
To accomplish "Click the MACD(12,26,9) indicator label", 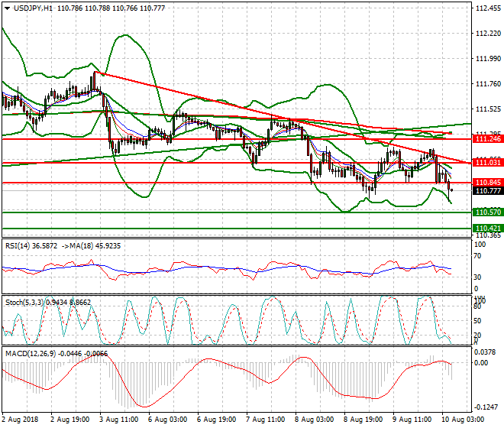I will (x=31, y=354).
